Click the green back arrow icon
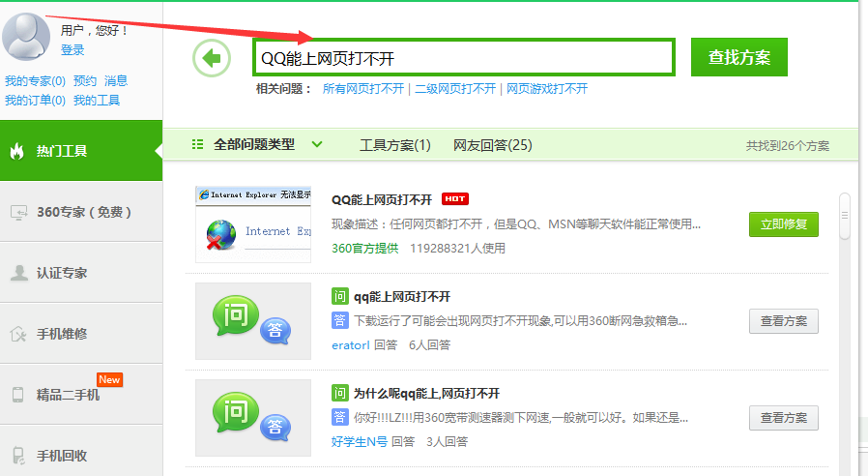The height and width of the screenshot is (476, 868). click(x=212, y=58)
